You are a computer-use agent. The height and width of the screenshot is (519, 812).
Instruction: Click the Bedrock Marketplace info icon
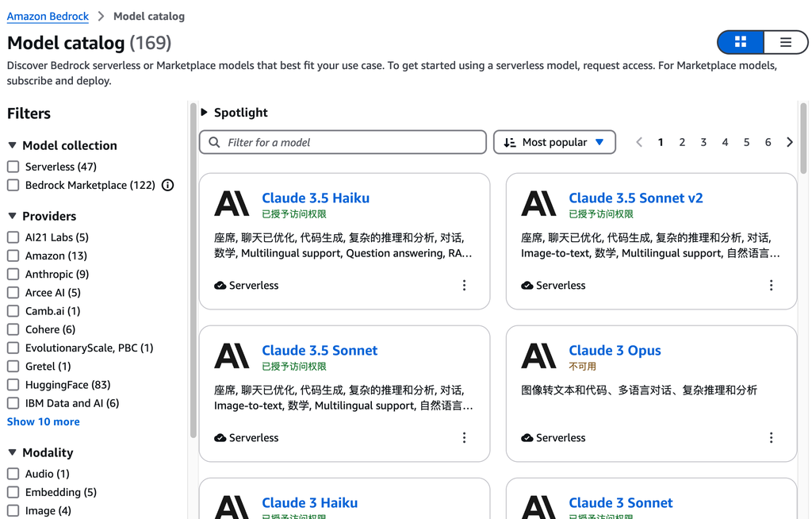tap(168, 185)
